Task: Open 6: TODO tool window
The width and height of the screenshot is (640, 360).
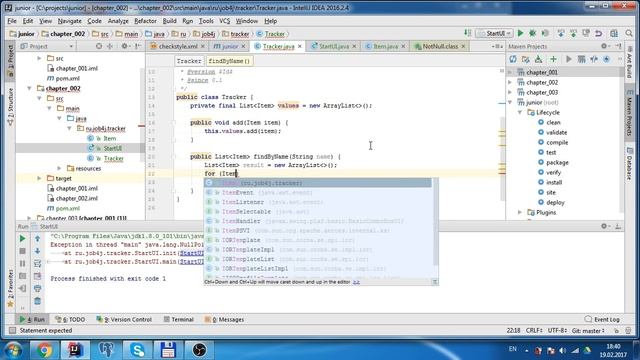Action: 70,319
